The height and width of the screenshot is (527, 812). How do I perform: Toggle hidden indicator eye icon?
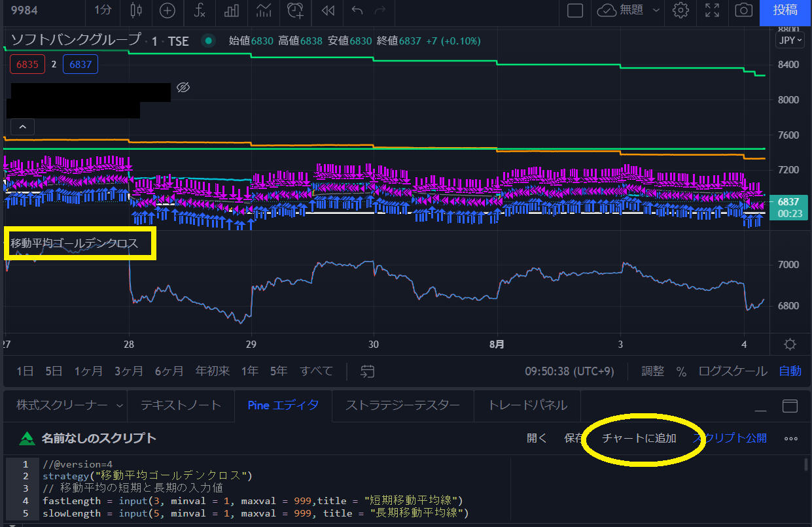[x=183, y=88]
